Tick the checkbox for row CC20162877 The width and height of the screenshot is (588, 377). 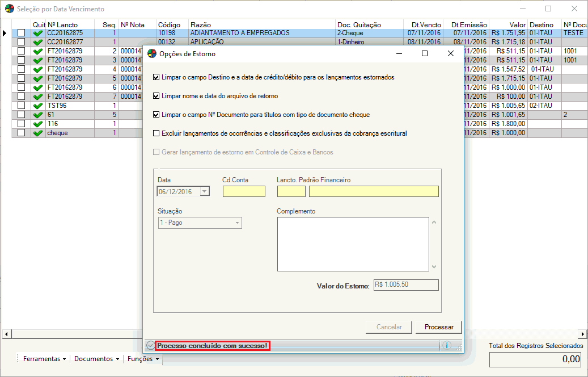tap(22, 42)
